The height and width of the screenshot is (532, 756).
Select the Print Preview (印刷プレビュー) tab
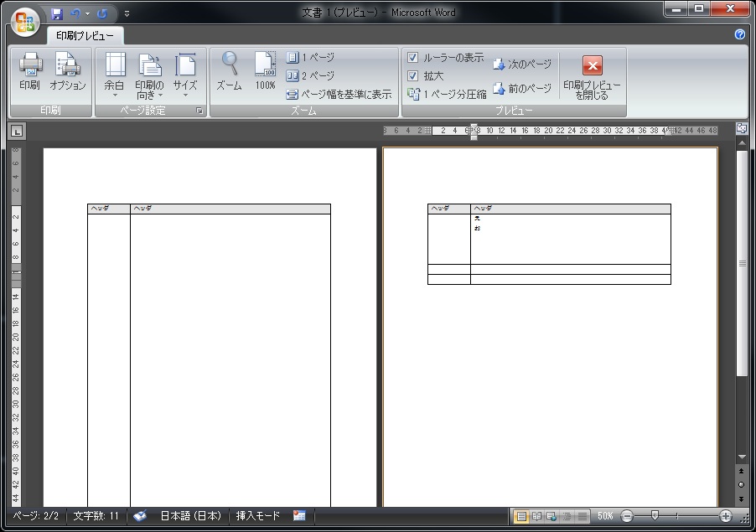click(85, 36)
